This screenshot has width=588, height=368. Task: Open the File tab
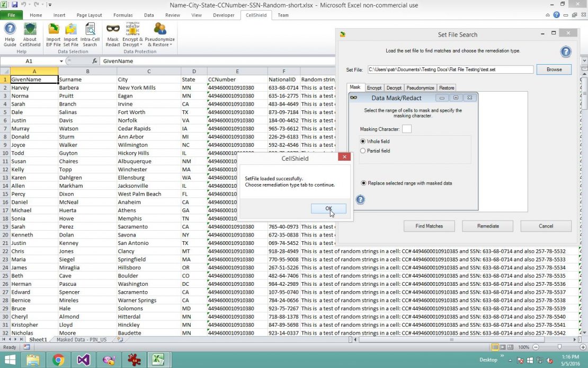tap(11, 15)
